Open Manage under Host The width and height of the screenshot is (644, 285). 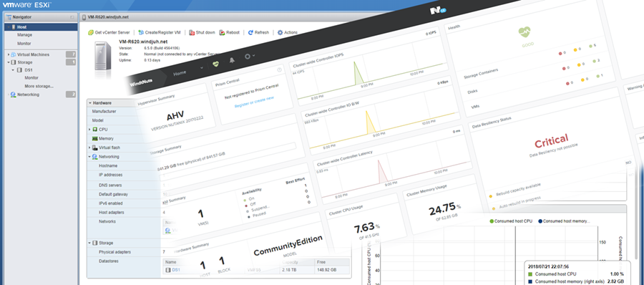[x=24, y=35]
